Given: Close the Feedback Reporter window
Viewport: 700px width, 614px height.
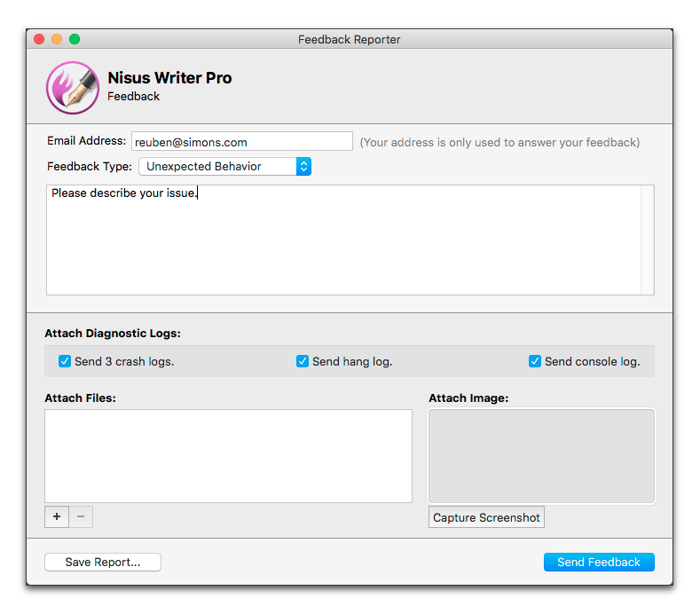Looking at the screenshot, I should point(39,39).
